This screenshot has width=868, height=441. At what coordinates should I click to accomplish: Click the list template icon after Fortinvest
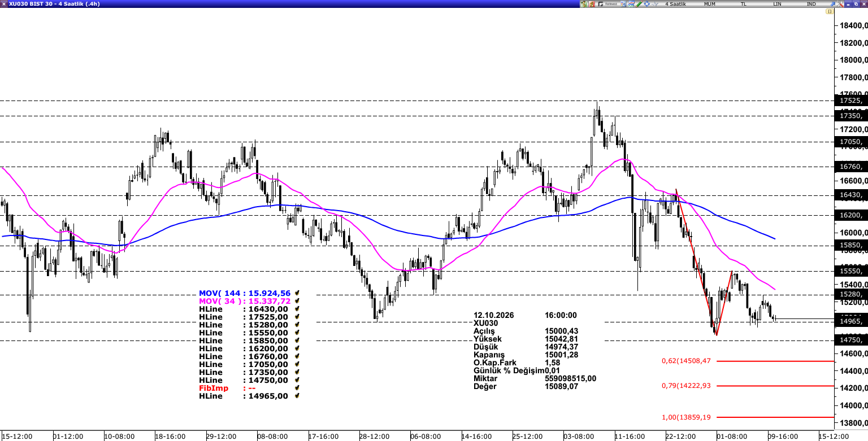click(623, 4)
